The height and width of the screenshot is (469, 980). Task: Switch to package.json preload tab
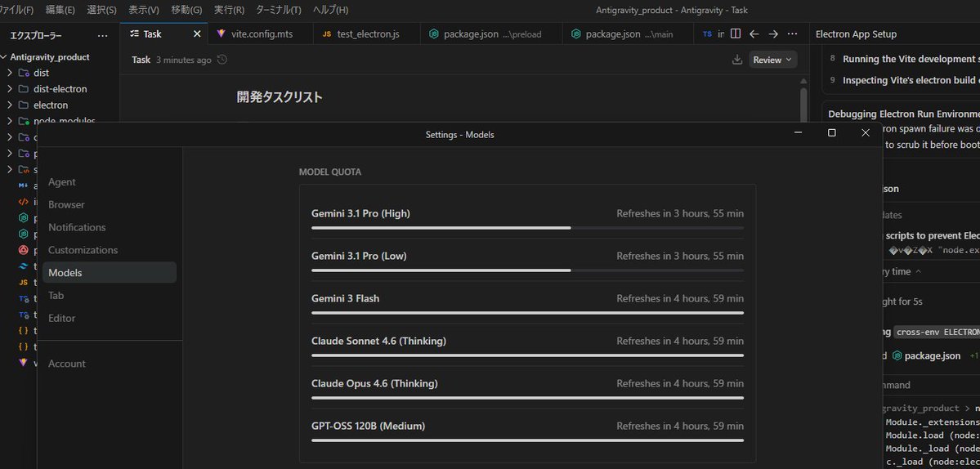click(x=491, y=34)
